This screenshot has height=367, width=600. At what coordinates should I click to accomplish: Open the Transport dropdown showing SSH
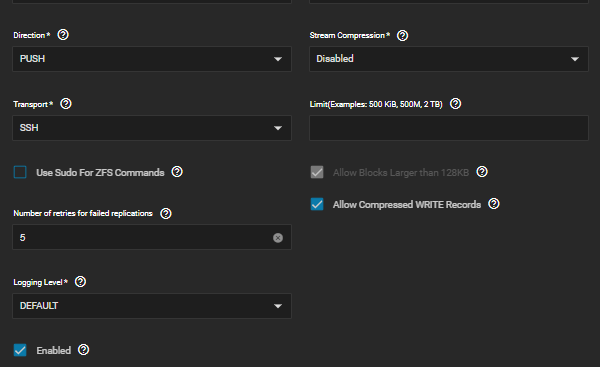click(152, 128)
